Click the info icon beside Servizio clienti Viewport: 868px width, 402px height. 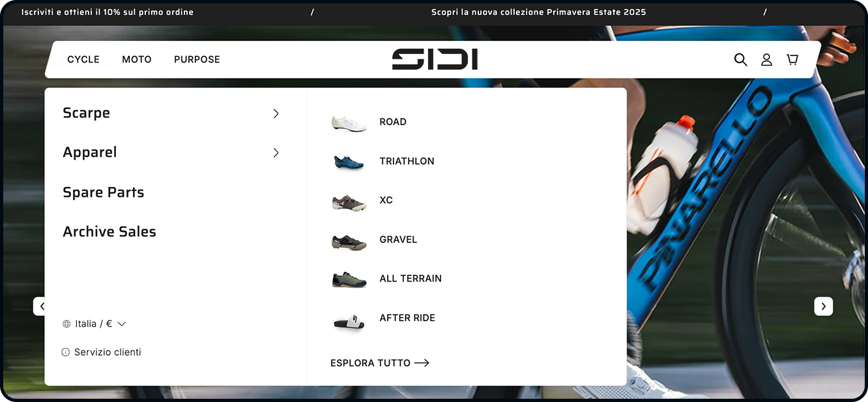(65, 352)
